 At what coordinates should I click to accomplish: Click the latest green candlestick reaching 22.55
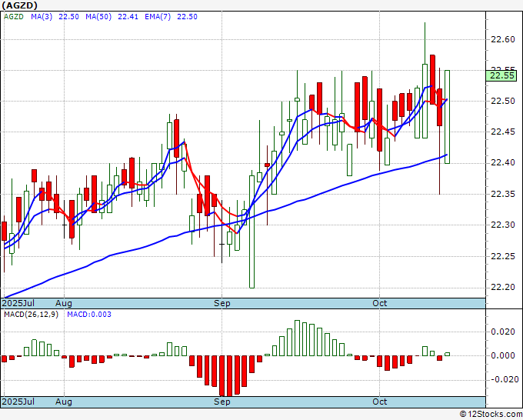(447, 117)
